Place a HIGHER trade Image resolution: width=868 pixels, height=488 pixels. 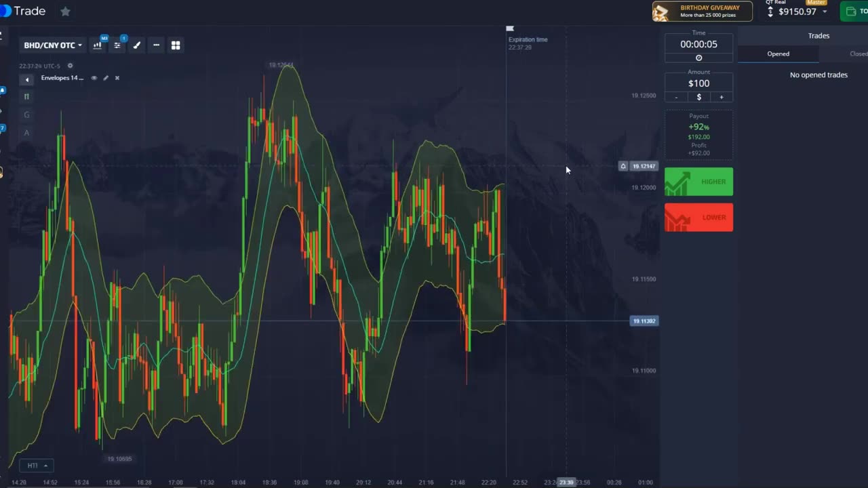coord(698,182)
